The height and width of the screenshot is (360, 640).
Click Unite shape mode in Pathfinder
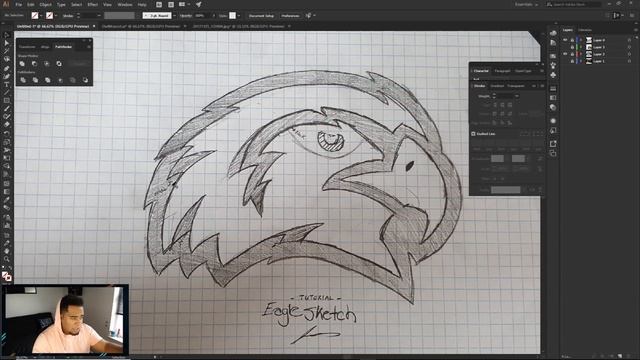coord(22,64)
